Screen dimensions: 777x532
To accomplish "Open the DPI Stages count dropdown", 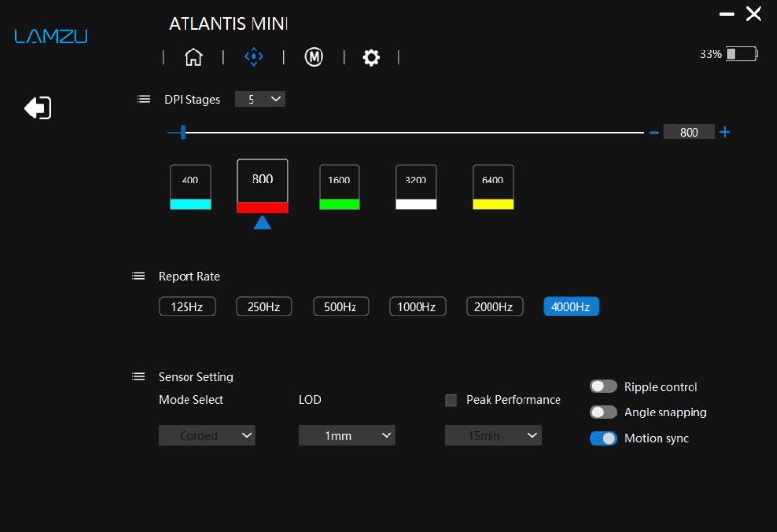I will click(259, 100).
